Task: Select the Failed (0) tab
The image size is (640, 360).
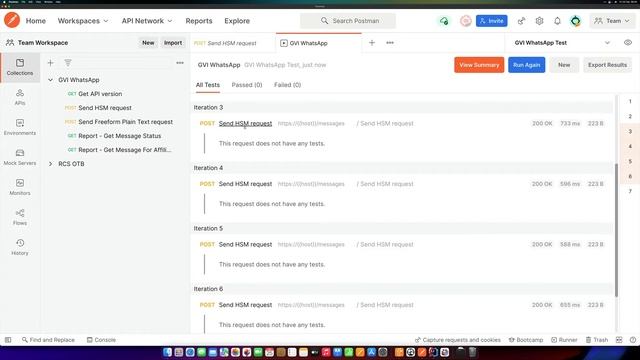Action: [287, 85]
